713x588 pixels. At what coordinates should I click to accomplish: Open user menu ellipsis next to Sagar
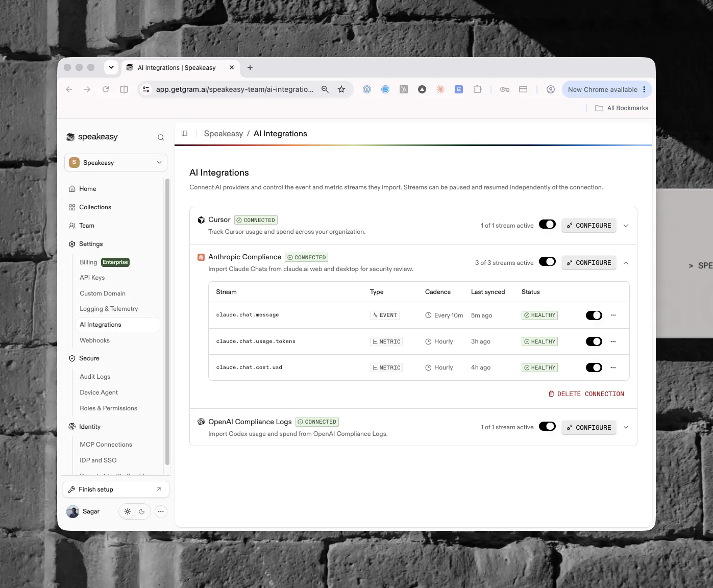click(161, 511)
